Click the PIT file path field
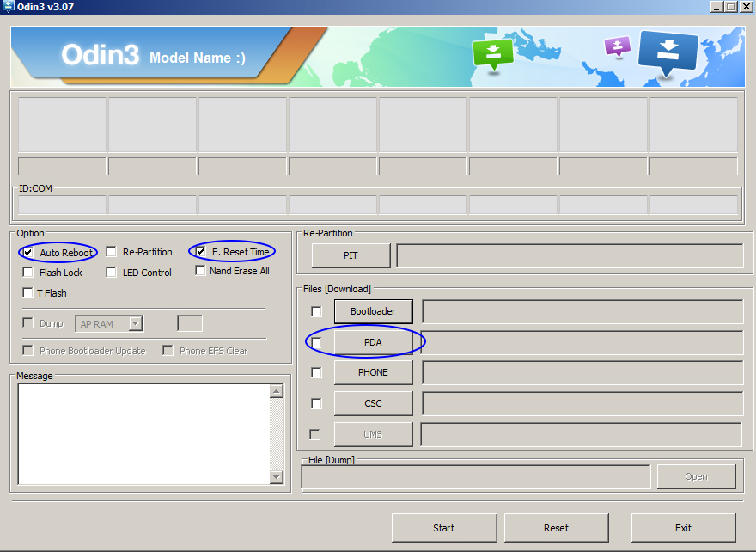756x552 pixels. (570, 255)
